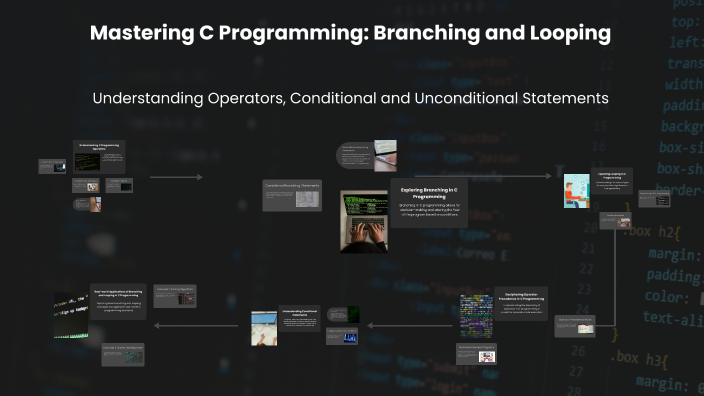Screen dimensions: 704x396
Task: Open the 'Conditional Branching Statements' slide card
Action: (292, 195)
